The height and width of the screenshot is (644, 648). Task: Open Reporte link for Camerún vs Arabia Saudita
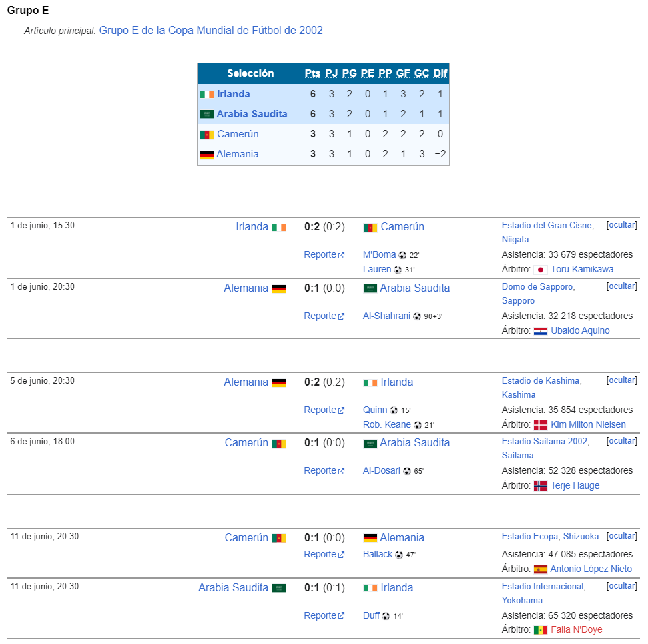tap(324, 470)
